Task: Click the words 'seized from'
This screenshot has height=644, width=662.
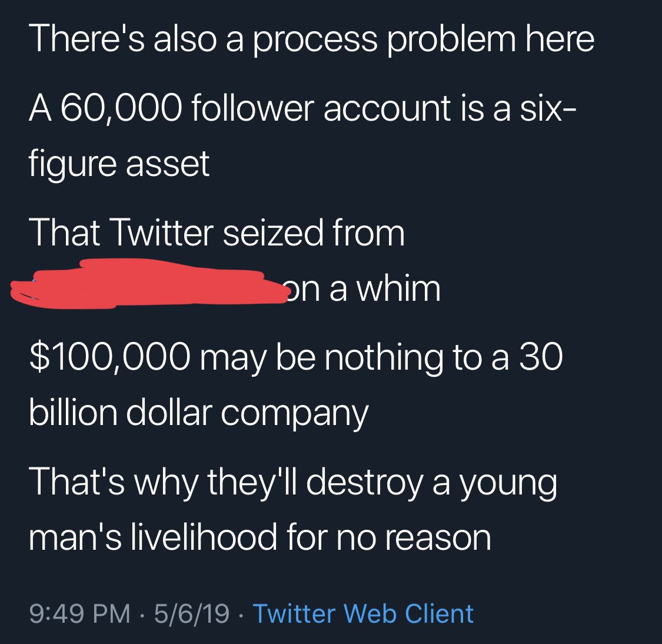Action: click(x=313, y=233)
